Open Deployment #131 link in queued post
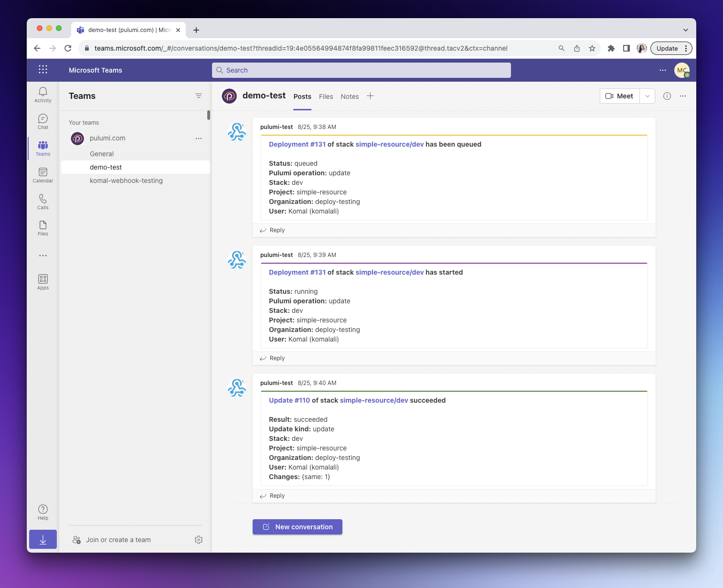The width and height of the screenshot is (723, 588). coord(297,144)
